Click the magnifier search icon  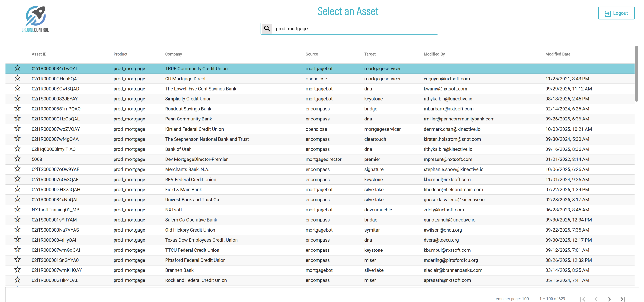(267, 28)
